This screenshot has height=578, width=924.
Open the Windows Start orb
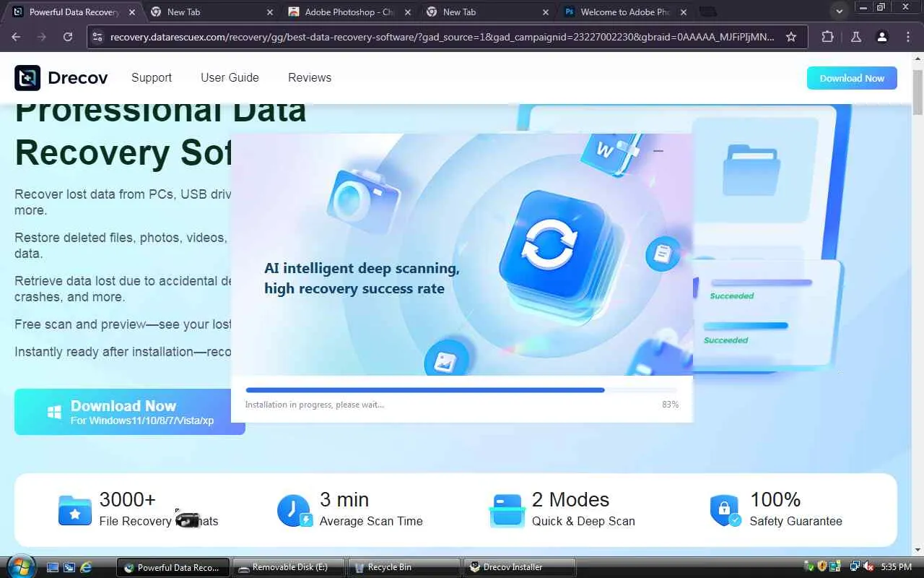click(19, 566)
